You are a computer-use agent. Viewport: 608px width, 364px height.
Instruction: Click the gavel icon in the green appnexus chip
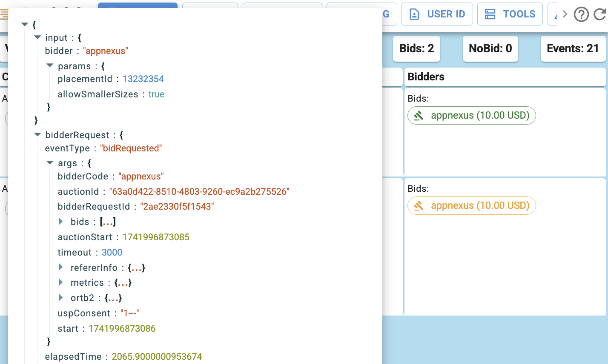pyautogui.click(x=419, y=116)
